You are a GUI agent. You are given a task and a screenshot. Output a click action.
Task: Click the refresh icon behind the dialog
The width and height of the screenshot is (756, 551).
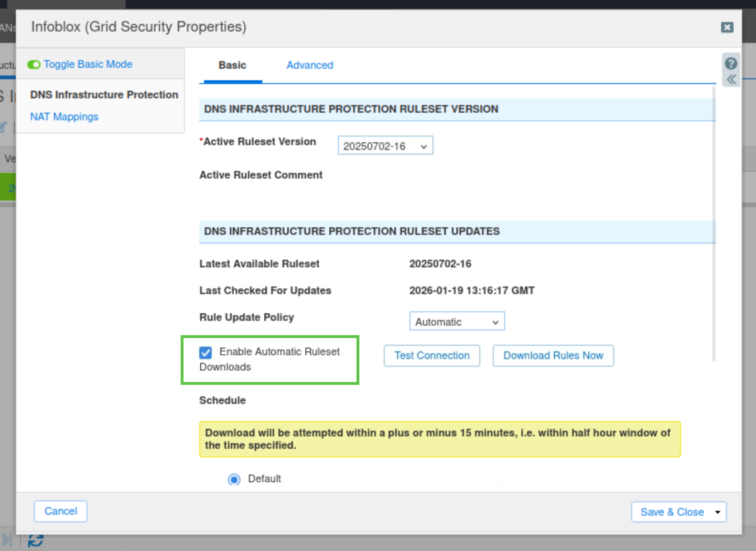point(35,541)
